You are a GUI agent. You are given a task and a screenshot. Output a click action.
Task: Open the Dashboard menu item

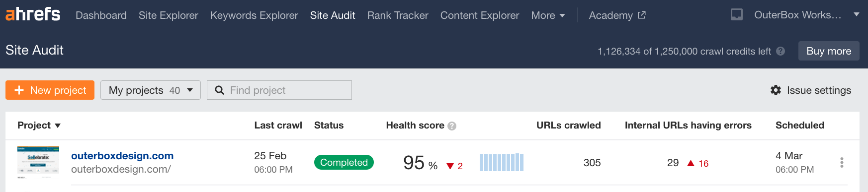101,15
